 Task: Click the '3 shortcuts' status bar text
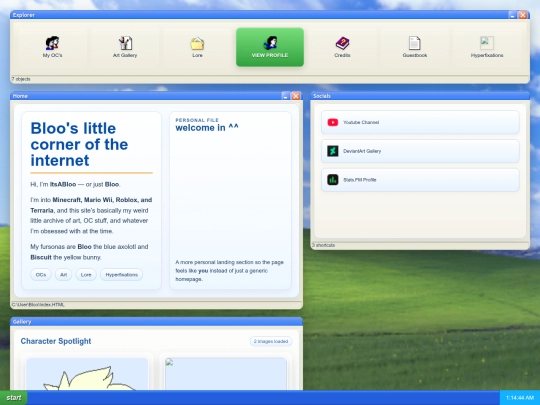tap(323, 245)
